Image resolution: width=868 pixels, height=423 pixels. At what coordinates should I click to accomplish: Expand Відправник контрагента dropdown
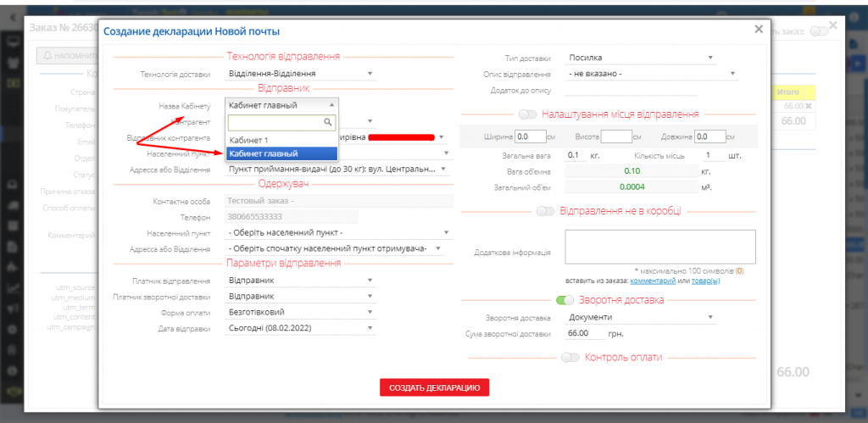(x=442, y=136)
